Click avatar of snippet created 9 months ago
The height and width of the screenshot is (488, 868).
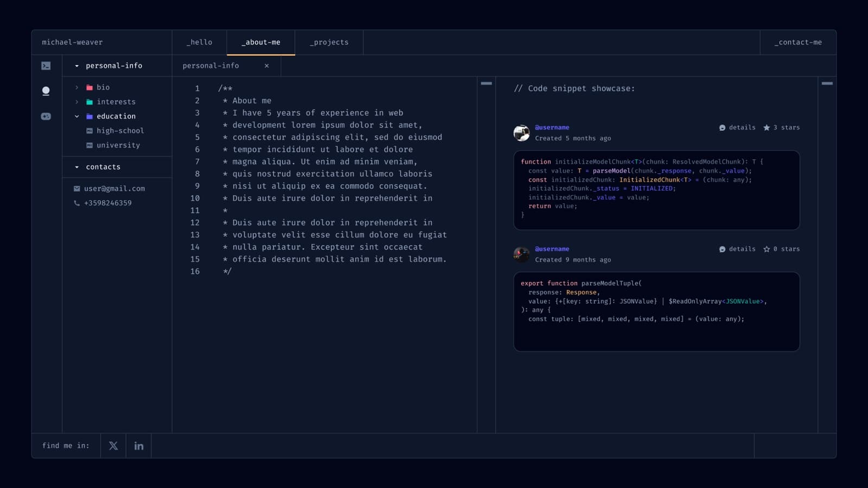(x=521, y=254)
